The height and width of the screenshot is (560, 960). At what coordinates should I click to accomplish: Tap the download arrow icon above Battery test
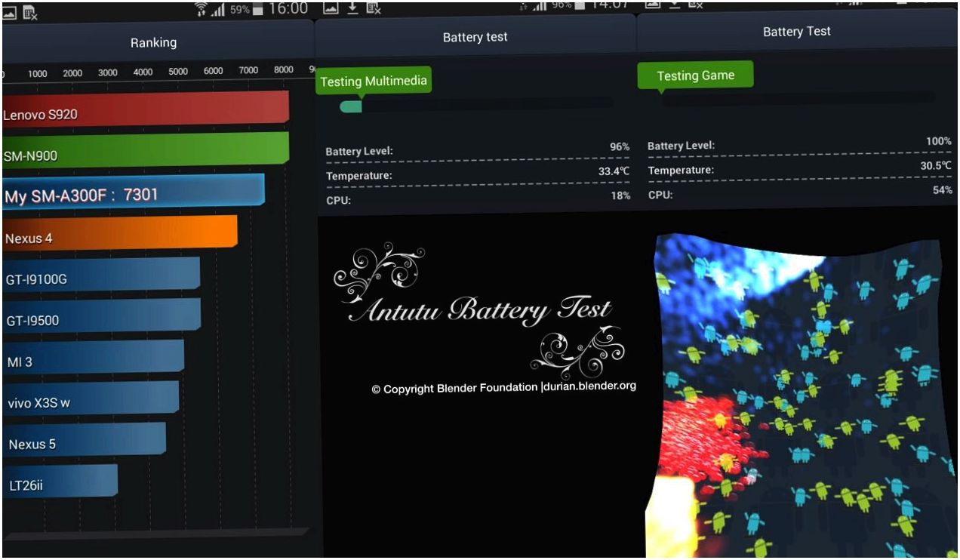(352, 8)
